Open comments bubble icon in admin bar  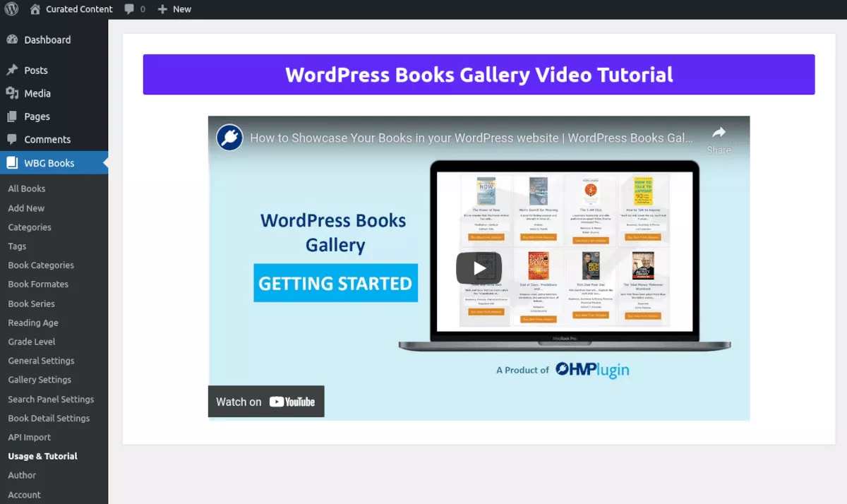coord(129,9)
